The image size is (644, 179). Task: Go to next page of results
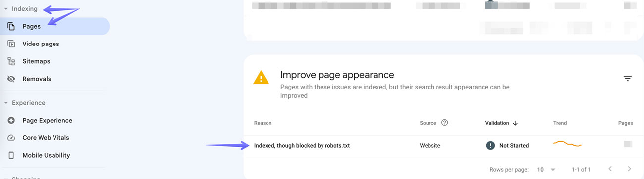pos(629,169)
